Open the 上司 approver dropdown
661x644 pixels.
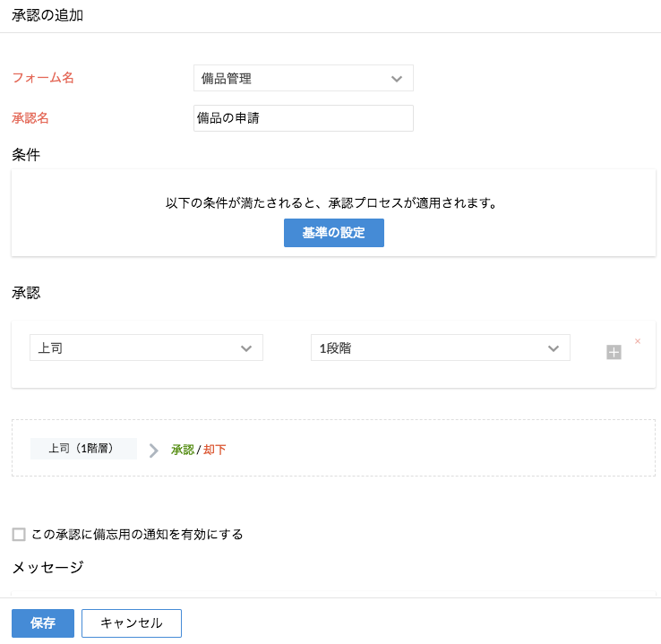[x=146, y=348]
